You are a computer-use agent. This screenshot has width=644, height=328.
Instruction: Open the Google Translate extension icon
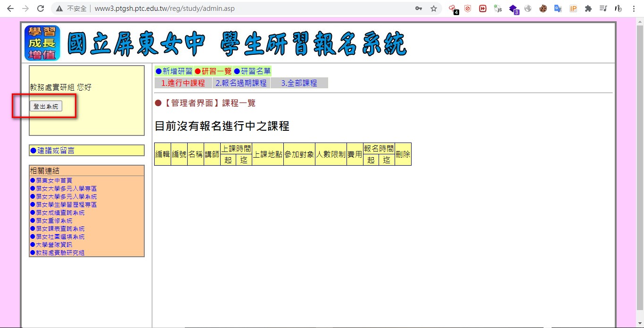[x=558, y=8]
